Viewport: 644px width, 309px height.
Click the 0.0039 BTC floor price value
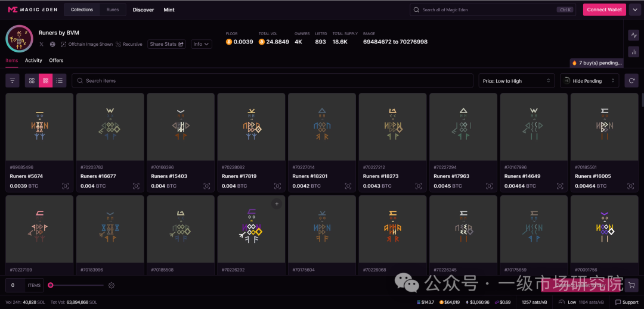point(240,42)
